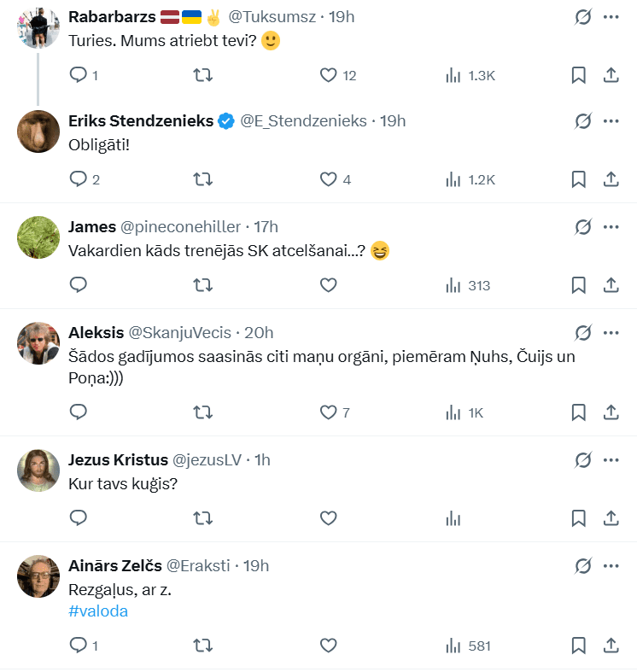
Task: Reply to Jezus Kristus's tweet
Action: click(79, 517)
